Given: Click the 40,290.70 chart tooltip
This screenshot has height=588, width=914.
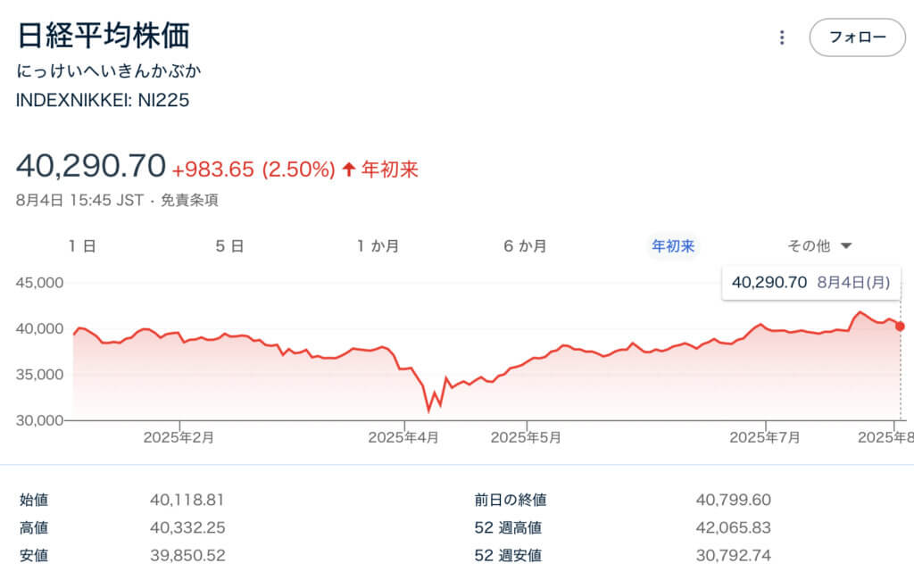Looking at the screenshot, I should pyautogui.click(x=810, y=282).
